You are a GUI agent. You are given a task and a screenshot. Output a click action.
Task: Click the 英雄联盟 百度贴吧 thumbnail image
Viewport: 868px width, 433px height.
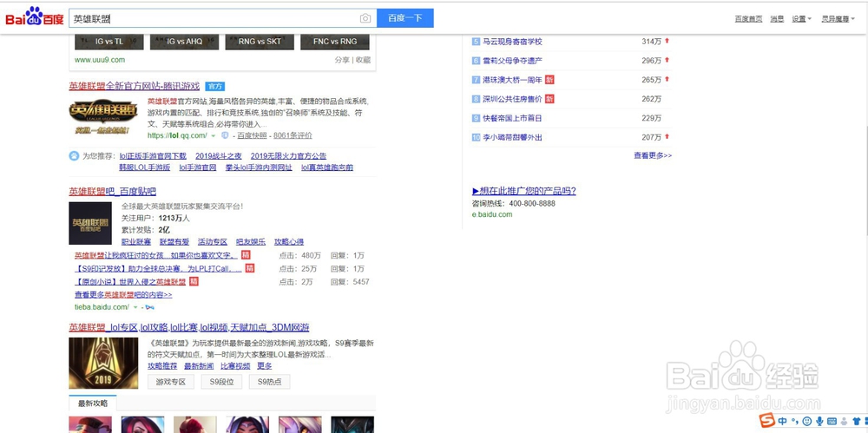pos(90,223)
